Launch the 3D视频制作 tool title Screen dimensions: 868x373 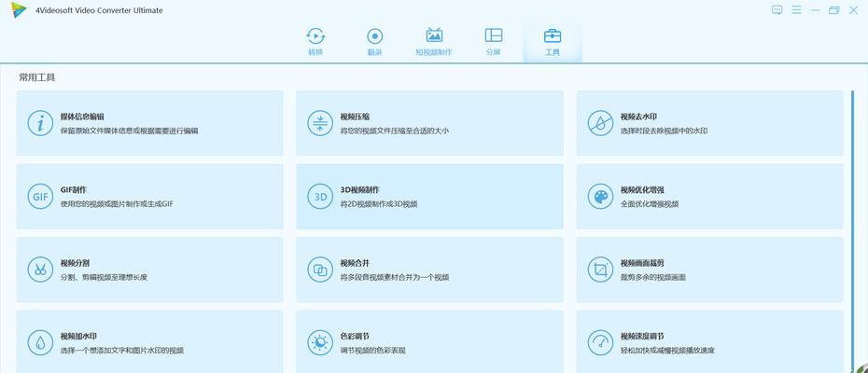click(360, 190)
